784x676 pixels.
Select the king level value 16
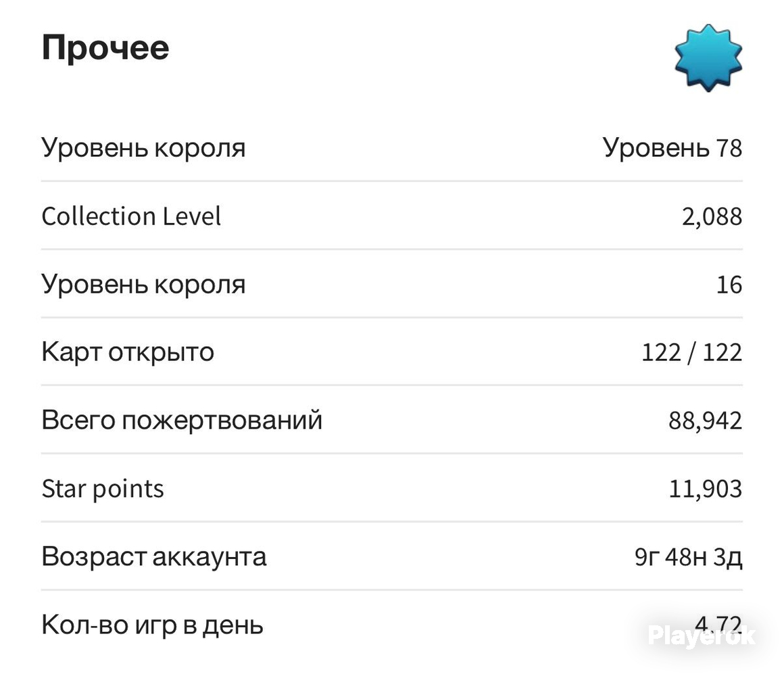[x=729, y=285]
